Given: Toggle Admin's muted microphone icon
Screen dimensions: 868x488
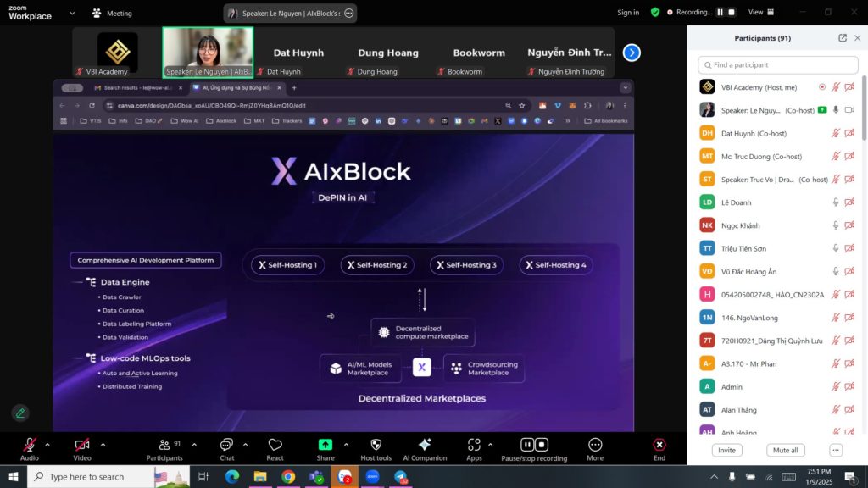Looking at the screenshot, I should (x=836, y=386).
